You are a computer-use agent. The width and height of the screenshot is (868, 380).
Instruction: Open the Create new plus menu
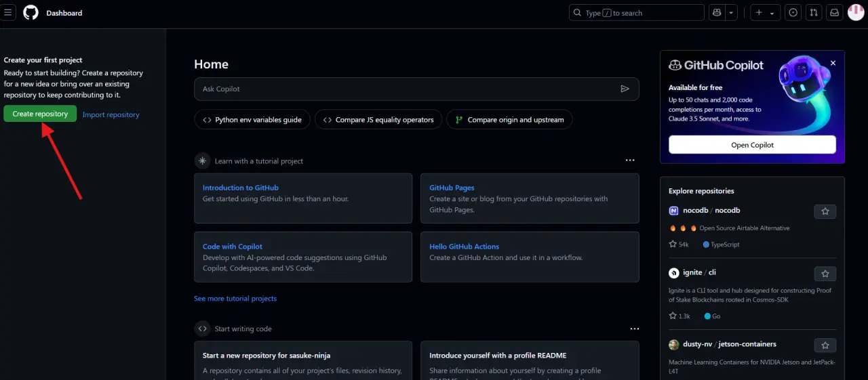coord(765,13)
